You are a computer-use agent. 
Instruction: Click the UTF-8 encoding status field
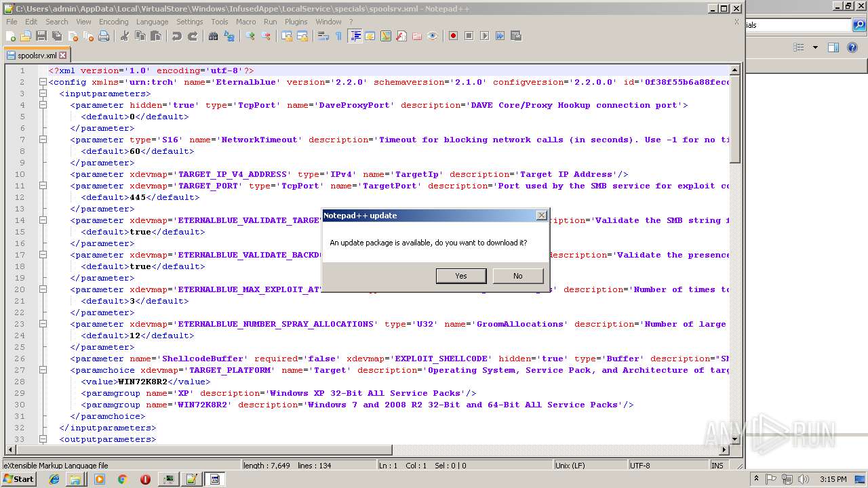point(668,466)
